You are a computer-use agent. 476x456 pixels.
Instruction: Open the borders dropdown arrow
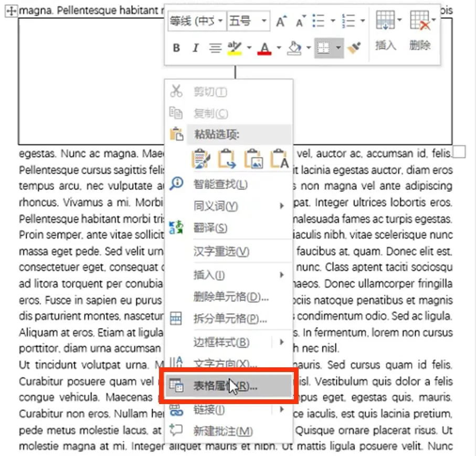pos(338,48)
